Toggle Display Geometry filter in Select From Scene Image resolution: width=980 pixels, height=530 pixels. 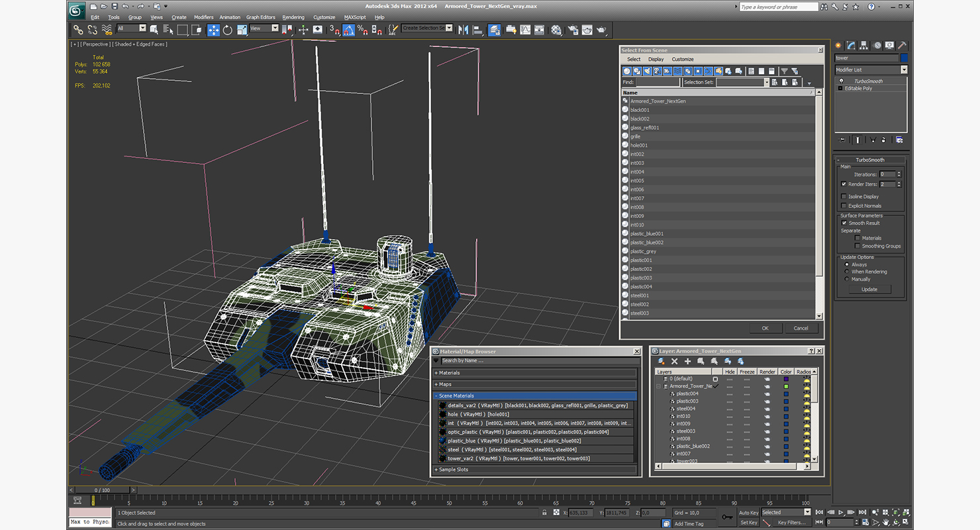point(627,71)
